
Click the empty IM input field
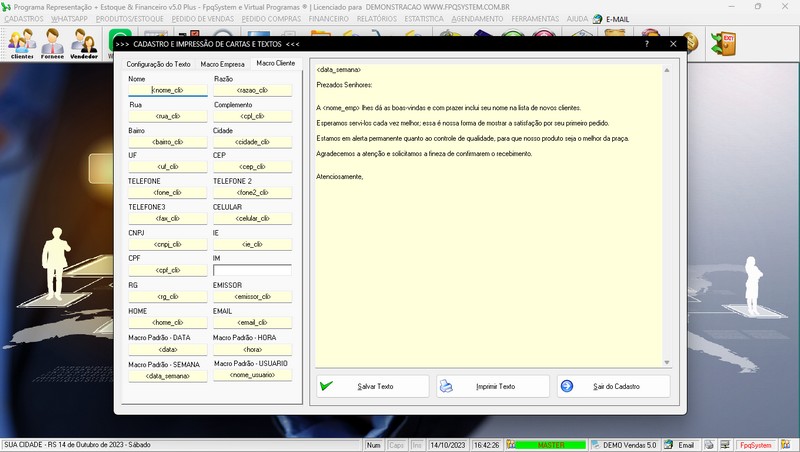click(x=252, y=270)
